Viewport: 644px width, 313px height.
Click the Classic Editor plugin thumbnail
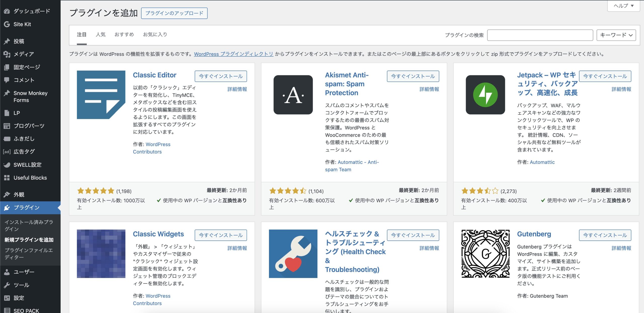[101, 95]
